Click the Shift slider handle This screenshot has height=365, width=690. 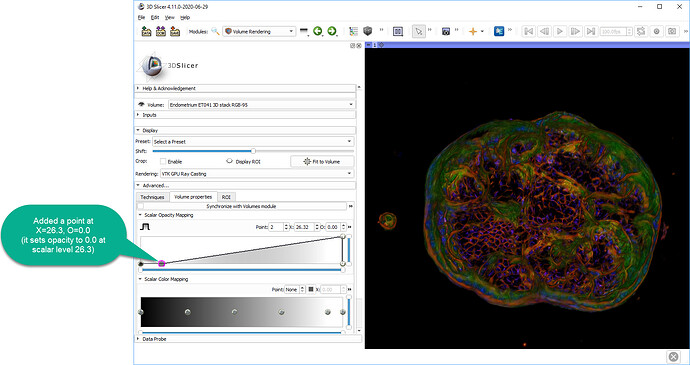[x=253, y=151]
